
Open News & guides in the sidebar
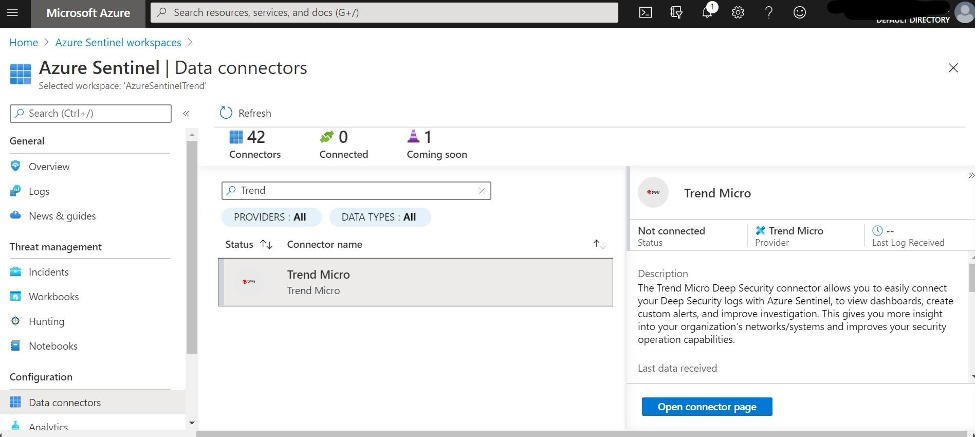(x=62, y=216)
